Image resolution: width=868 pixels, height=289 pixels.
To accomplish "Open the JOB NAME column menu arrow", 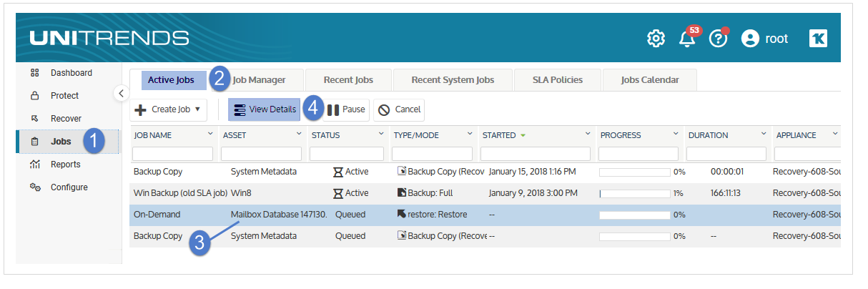I will pos(210,134).
